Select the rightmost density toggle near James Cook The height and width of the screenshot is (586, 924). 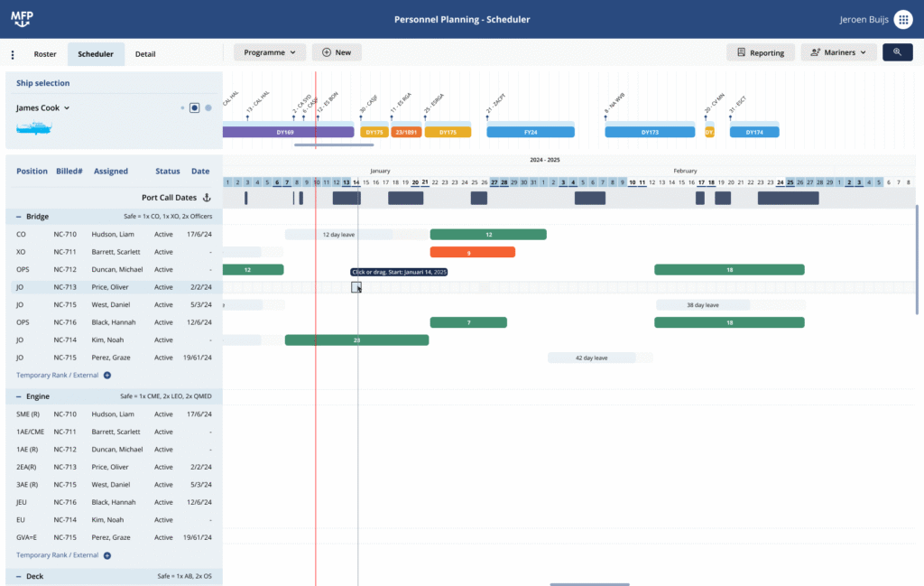tap(208, 107)
